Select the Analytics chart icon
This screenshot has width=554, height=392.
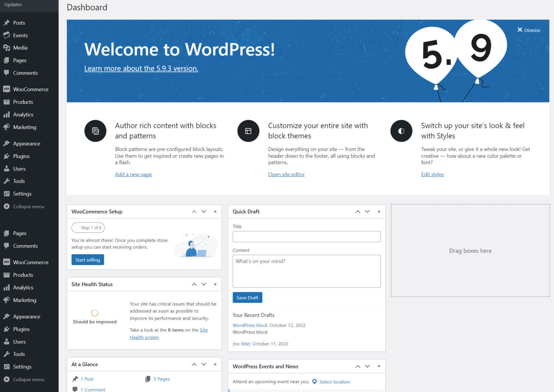[x=7, y=114]
